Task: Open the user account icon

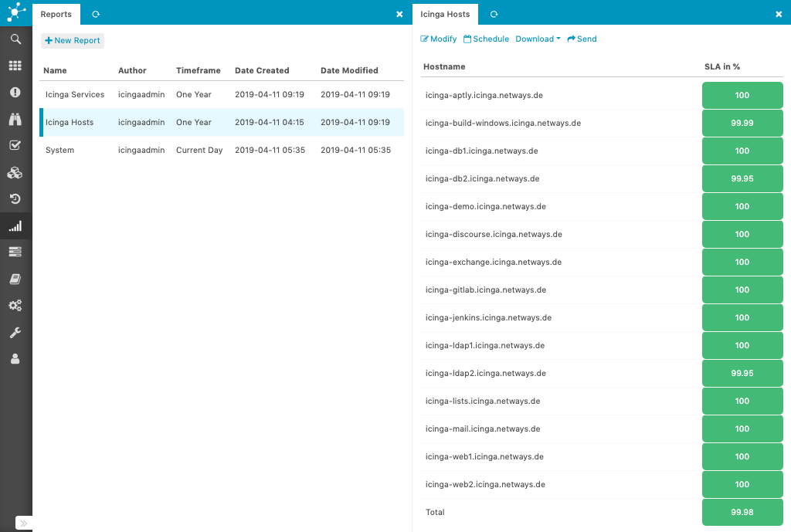Action: pos(15,358)
